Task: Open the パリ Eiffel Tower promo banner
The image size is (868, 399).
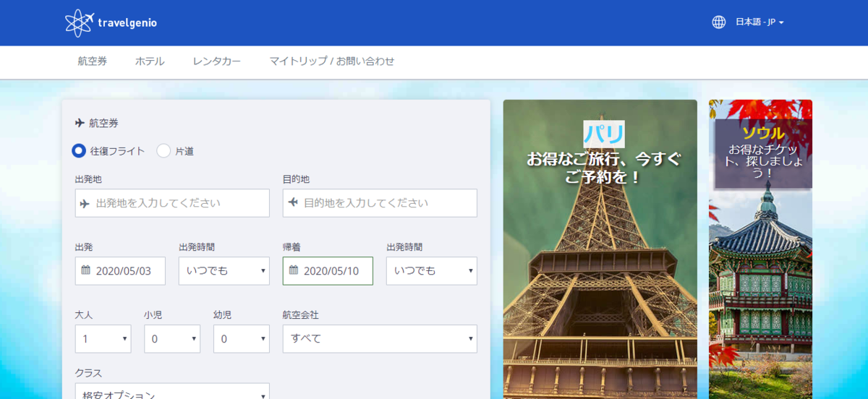Action: [x=600, y=249]
